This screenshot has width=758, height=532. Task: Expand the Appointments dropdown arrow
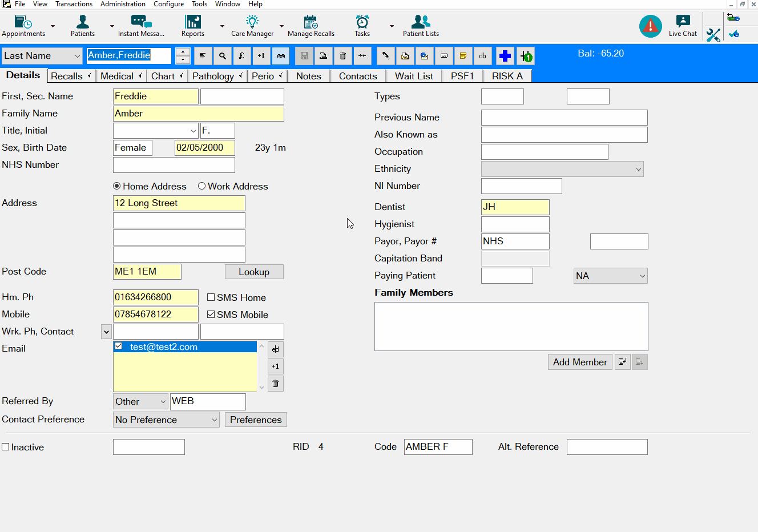[53, 26]
